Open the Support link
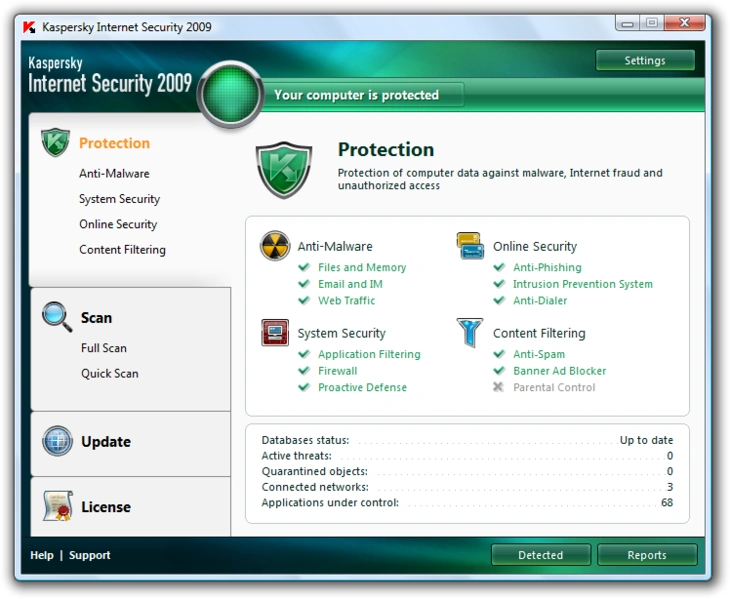The image size is (730, 599). tap(89, 555)
